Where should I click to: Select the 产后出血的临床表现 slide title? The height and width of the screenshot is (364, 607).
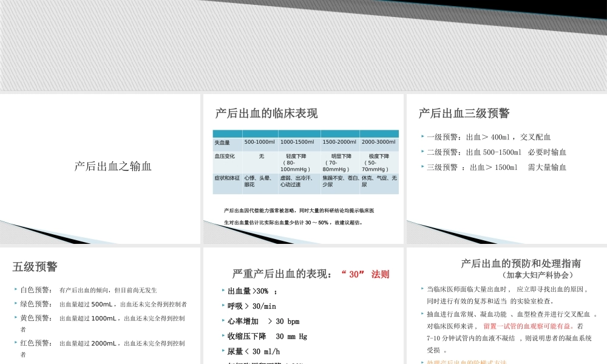click(266, 113)
